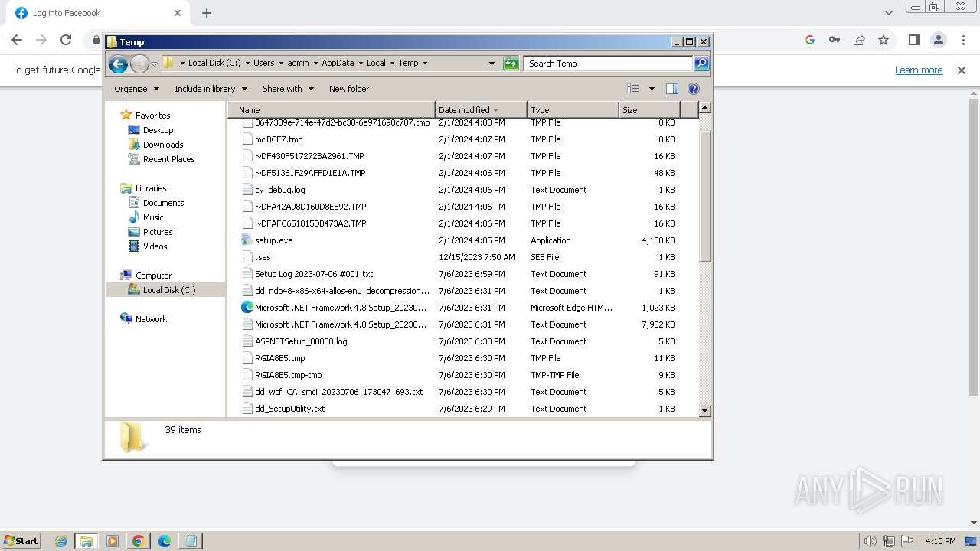Click Chrome's back arrow
980x551 pixels.
[17, 40]
